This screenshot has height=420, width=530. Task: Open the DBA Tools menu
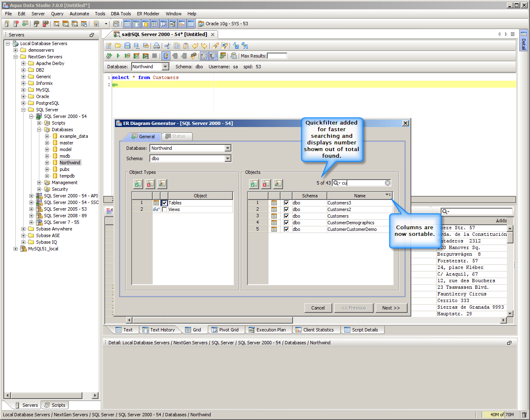121,14
